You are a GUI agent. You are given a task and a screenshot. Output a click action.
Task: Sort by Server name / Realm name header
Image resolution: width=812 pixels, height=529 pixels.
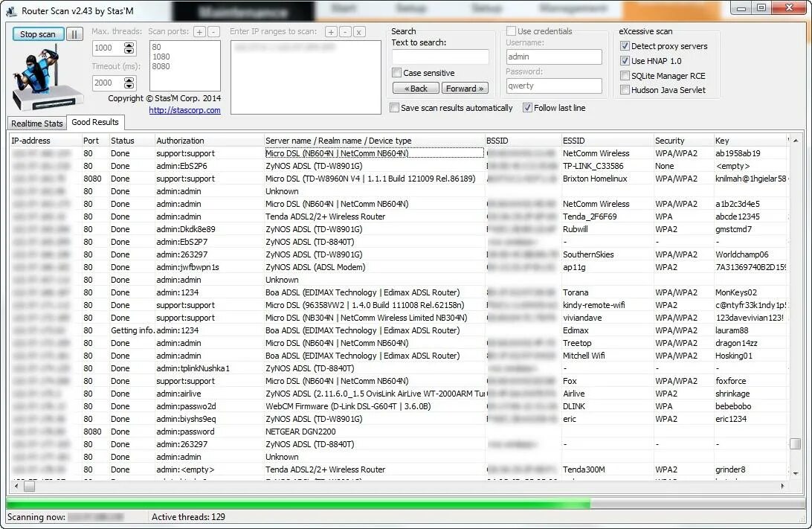374,141
